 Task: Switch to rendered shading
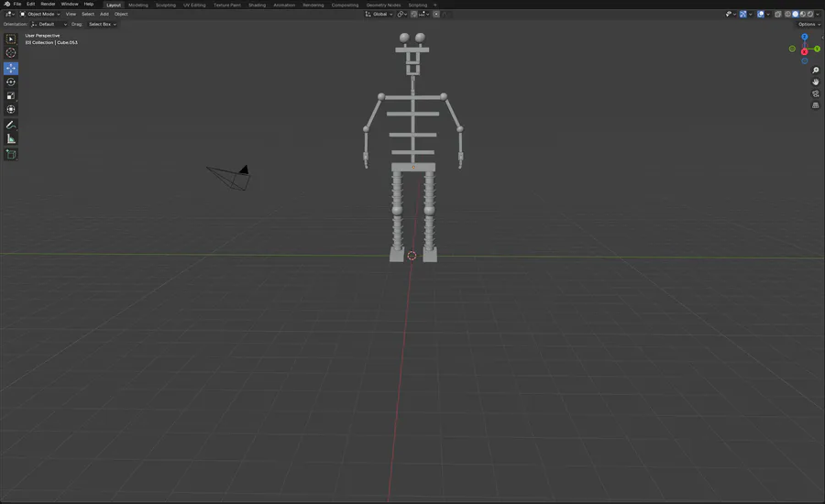(x=810, y=15)
